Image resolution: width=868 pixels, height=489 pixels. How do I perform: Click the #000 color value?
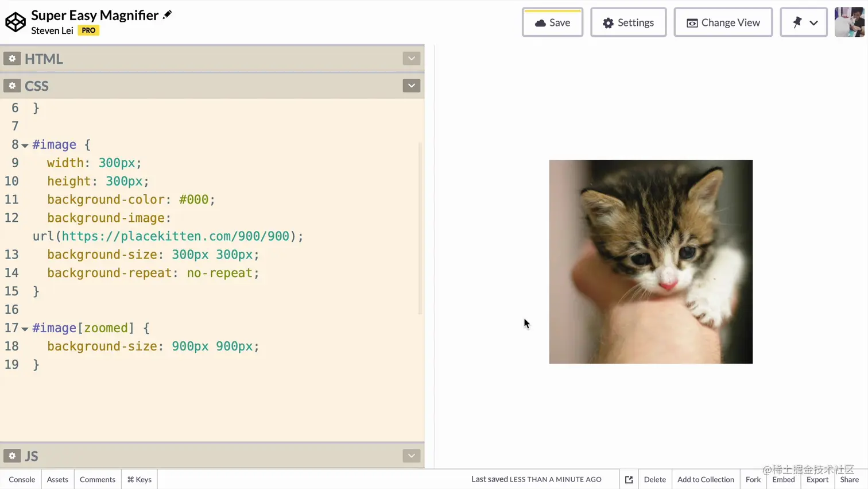[193, 199]
